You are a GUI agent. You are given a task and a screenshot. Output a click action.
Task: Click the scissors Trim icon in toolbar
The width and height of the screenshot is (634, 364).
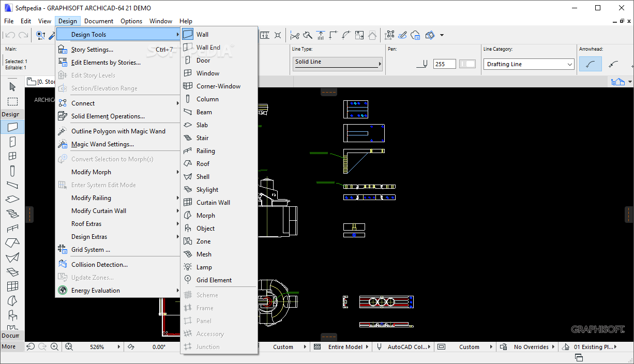click(x=295, y=35)
